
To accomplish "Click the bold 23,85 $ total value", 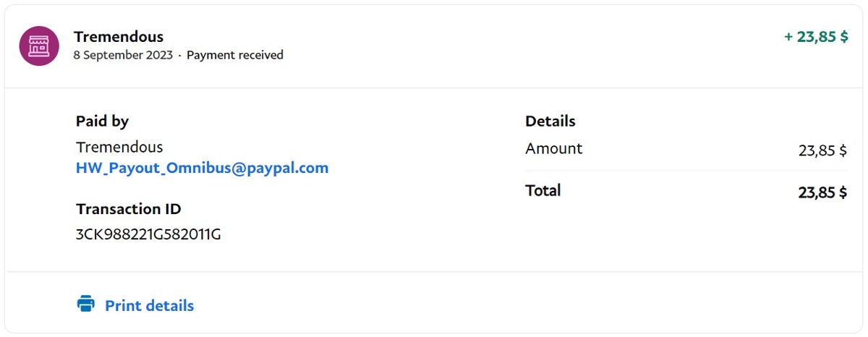I will [822, 193].
